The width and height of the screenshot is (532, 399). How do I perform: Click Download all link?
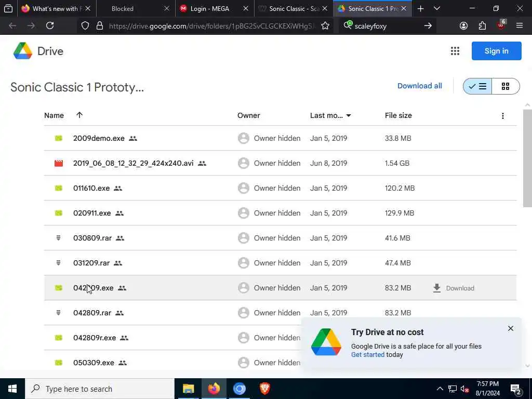point(420,86)
